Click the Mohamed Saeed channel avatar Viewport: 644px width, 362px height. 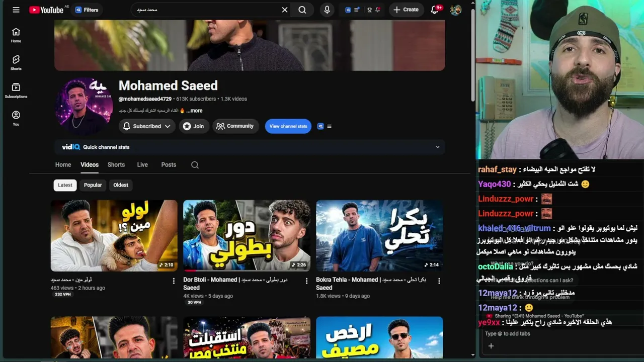click(x=84, y=106)
